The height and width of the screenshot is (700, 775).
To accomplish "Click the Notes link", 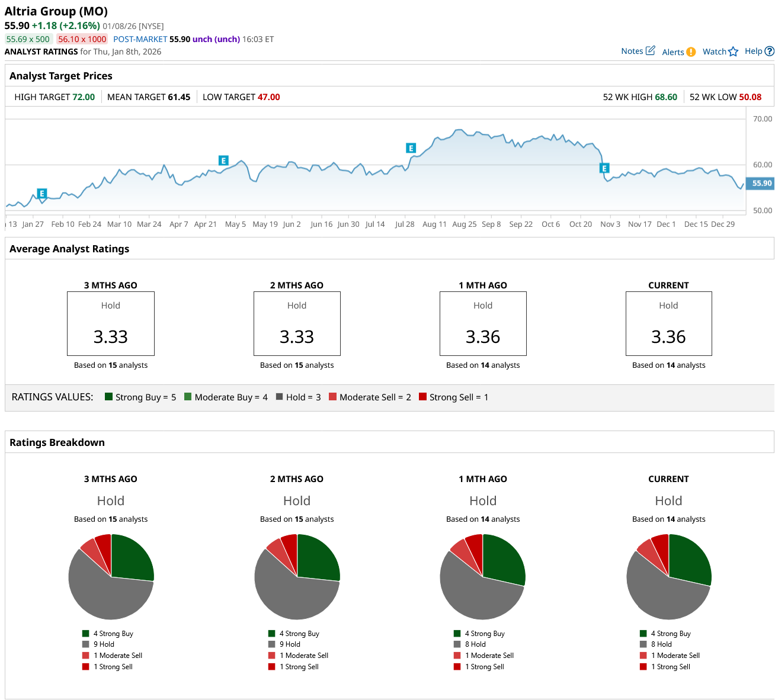I will point(632,51).
